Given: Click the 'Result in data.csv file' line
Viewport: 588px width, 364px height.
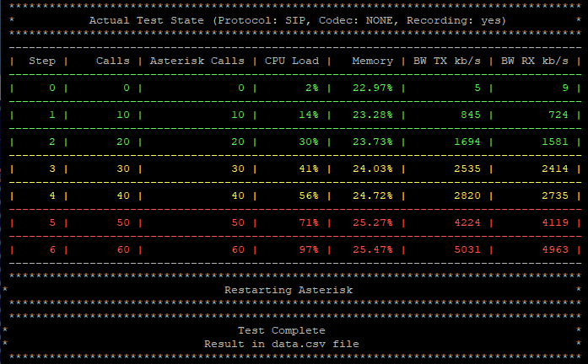Looking at the screenshot, I should pos(281,344).
